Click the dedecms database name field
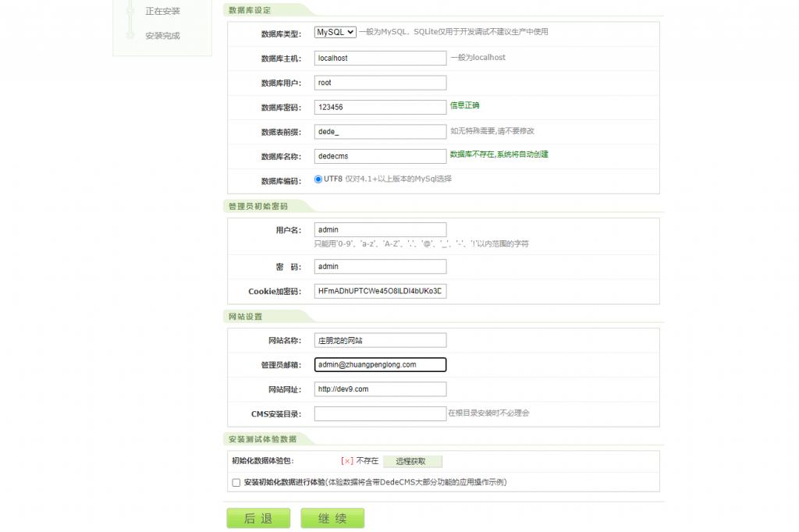 tap(380, 156)
